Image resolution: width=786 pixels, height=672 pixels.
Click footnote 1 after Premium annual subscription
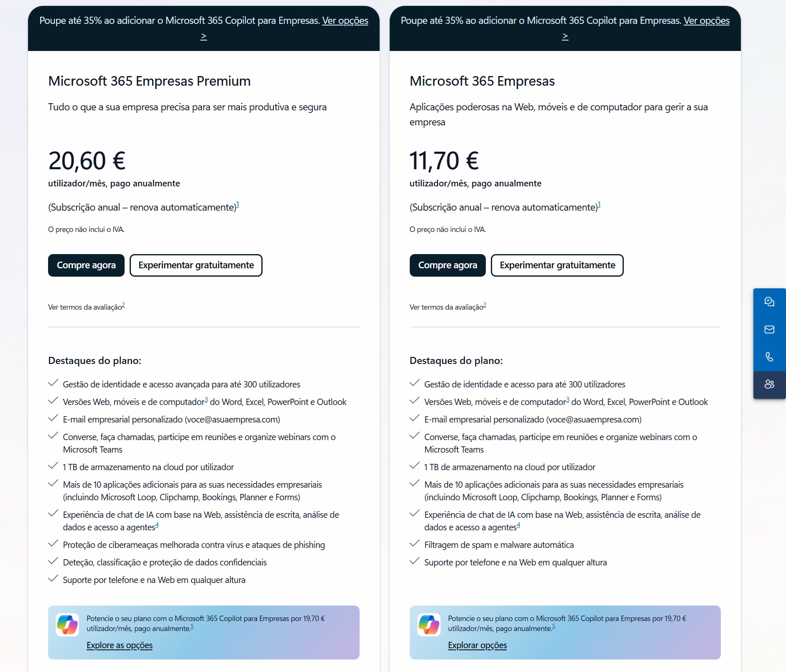(238, 204)
